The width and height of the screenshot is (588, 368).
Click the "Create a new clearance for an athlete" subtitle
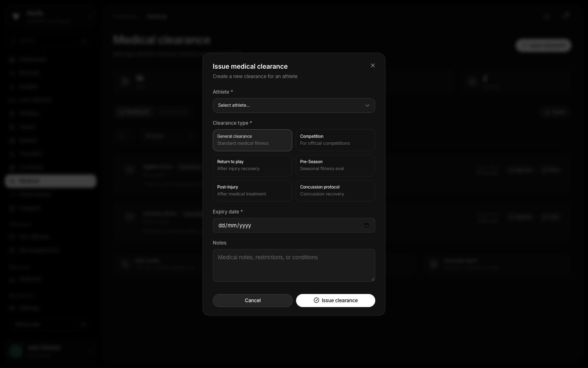click(x=255, y=76)
